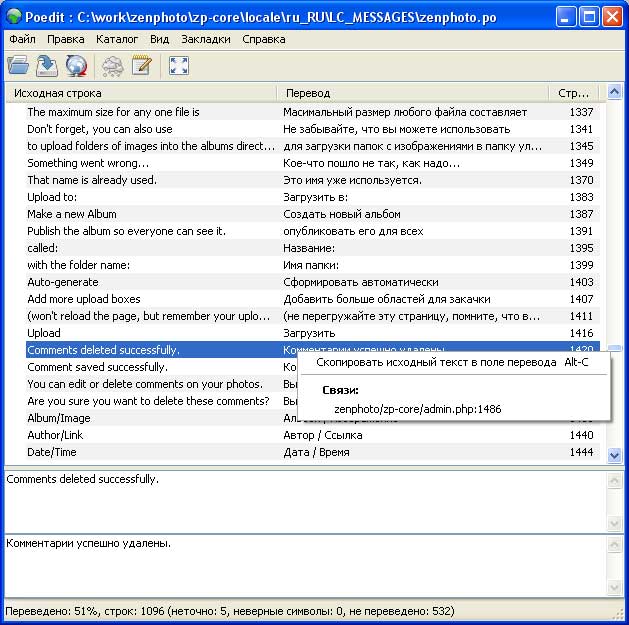Image resolution: width=629 pixels, height=625 pixels.
Task: Click the edit comment notepad icon
Action: (x=142, y=65)
